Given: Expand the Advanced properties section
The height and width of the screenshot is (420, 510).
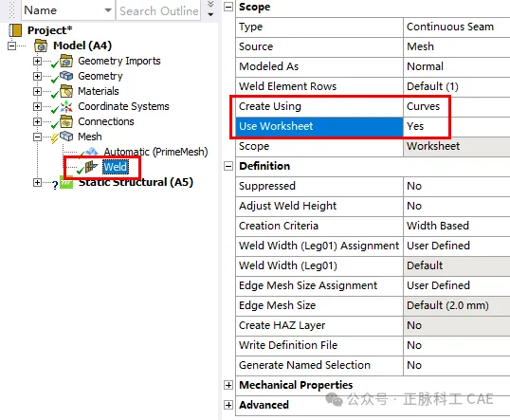Looking at the screenshot, I should [228, 405].
